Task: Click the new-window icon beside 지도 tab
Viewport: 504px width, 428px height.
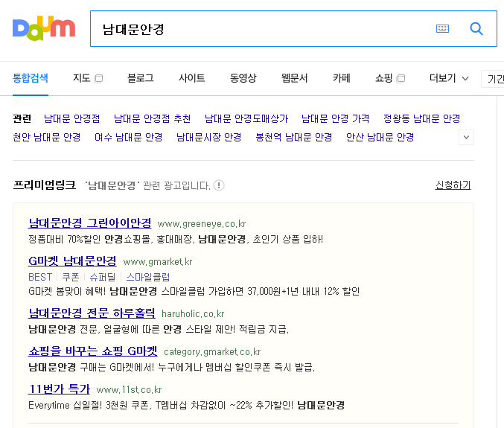Action: (99, 78)
